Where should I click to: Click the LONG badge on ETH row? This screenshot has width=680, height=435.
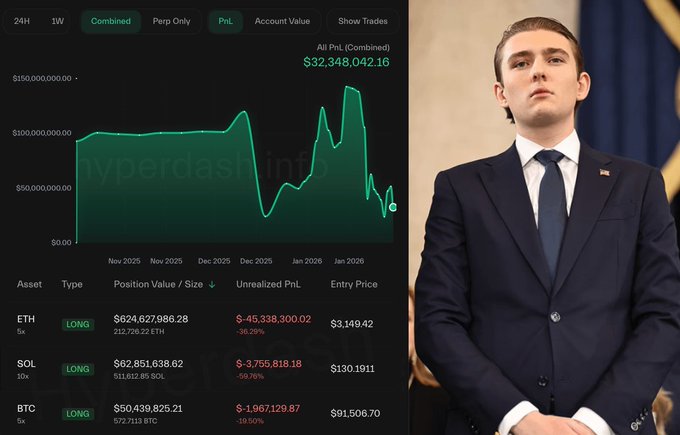78,324
